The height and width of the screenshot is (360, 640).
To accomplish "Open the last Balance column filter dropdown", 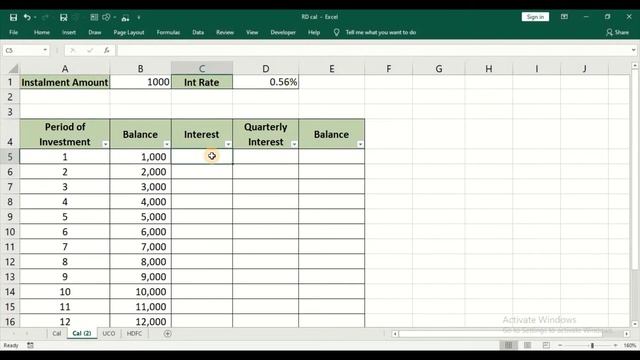I will pos(360,144).
